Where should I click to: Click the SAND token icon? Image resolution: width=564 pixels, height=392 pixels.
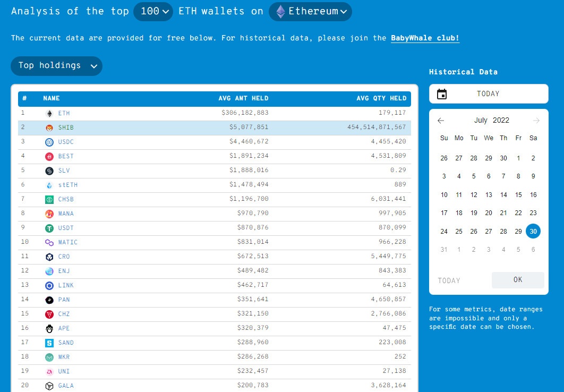[49, 343]
